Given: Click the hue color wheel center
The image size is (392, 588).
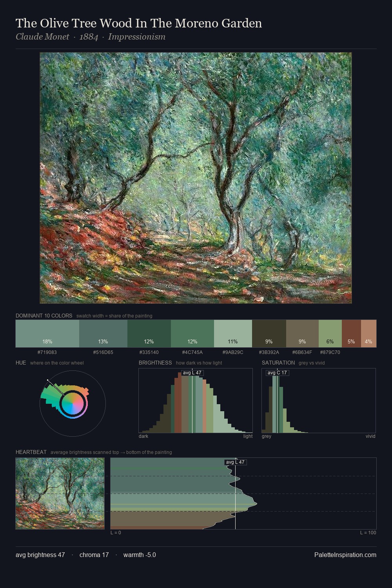Looking at the screenshot, I should (x=73, y=404).
